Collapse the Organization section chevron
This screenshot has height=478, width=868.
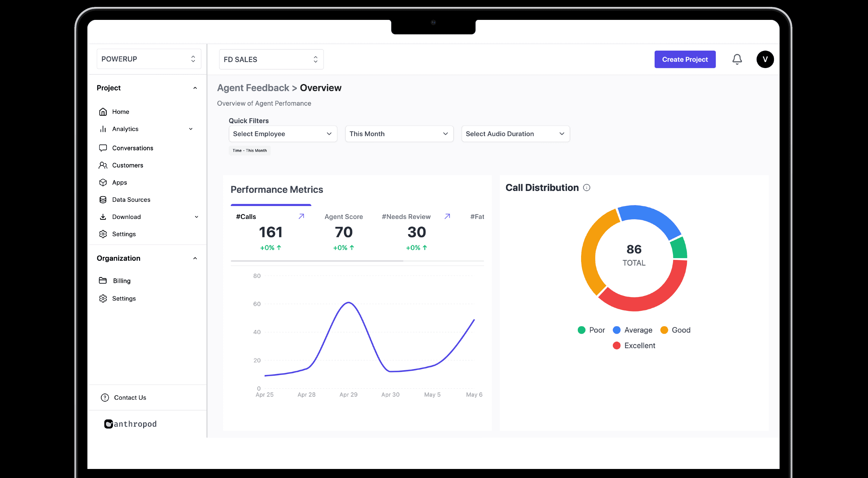click(x=195, y=258)
